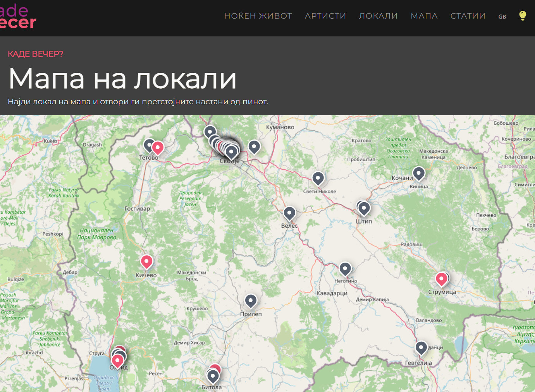Click the gray marker at Гевгелија
This screenshot has width=535, height=392.
421,347
